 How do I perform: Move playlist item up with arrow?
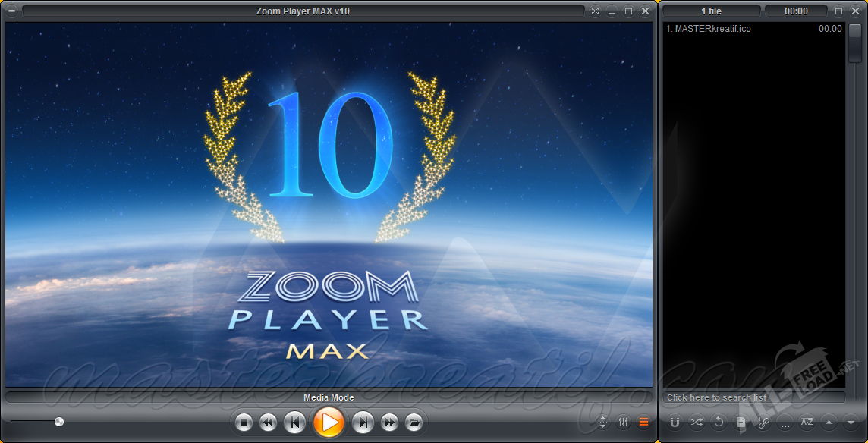click(x=829, y=422)
